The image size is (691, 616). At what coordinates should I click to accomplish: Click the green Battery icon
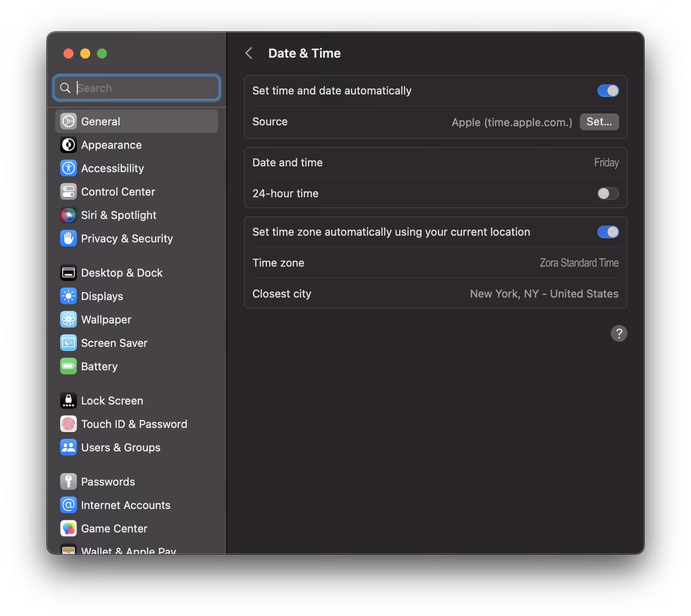(x=69, y=366)
